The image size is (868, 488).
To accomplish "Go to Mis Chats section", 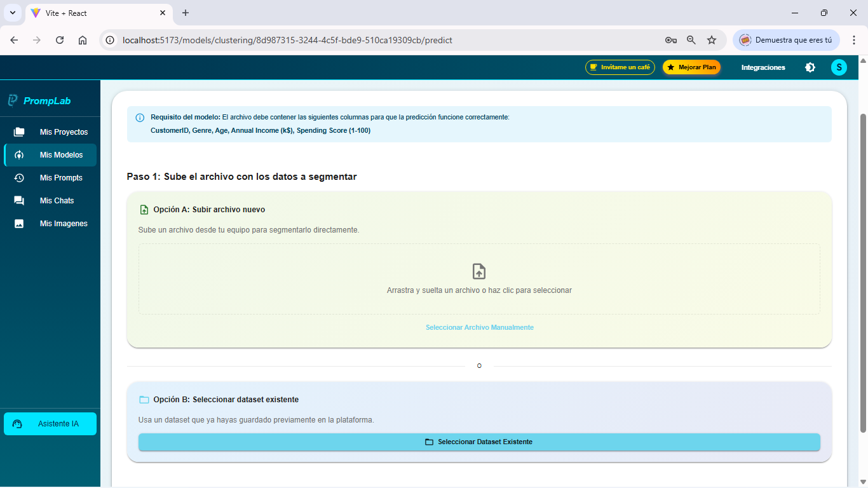I will click(50, 201).
